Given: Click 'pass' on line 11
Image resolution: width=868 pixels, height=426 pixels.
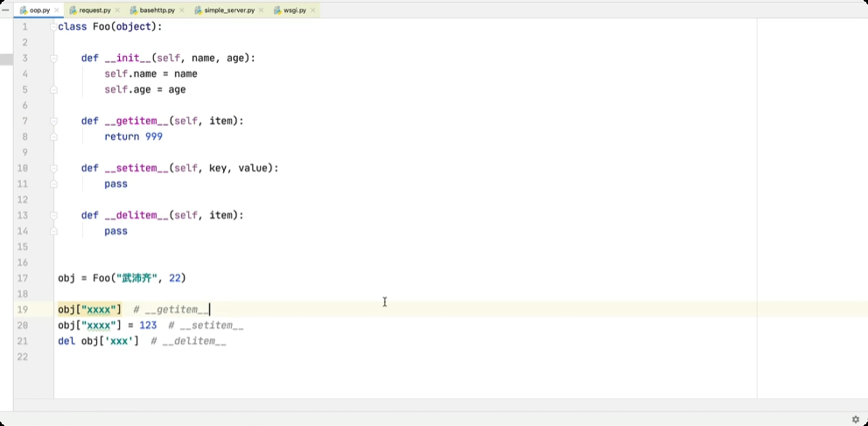Looking at the screenshot, I should pyautogui.click(x=115, y=185).
